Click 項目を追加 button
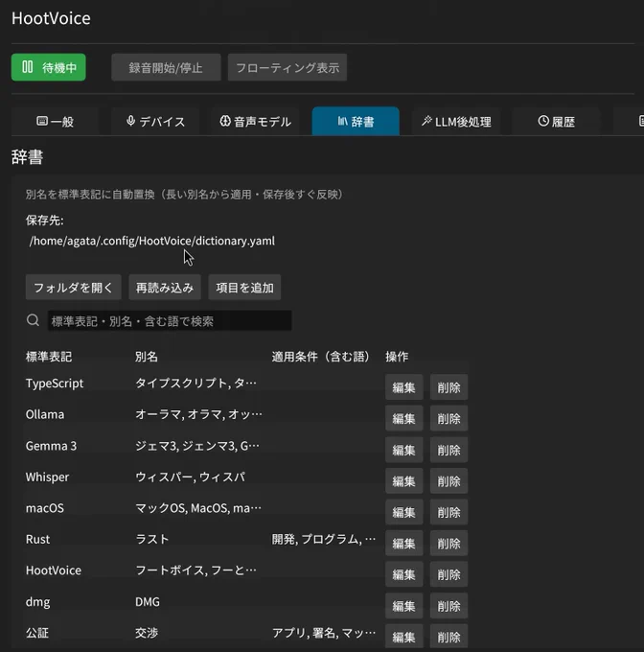The height and width of the screenshot is (652, 644). tap(244, 288)
